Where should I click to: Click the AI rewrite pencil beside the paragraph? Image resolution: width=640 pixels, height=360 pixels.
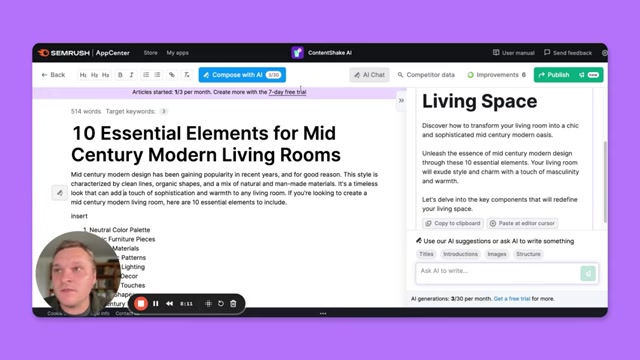point(60,193)
